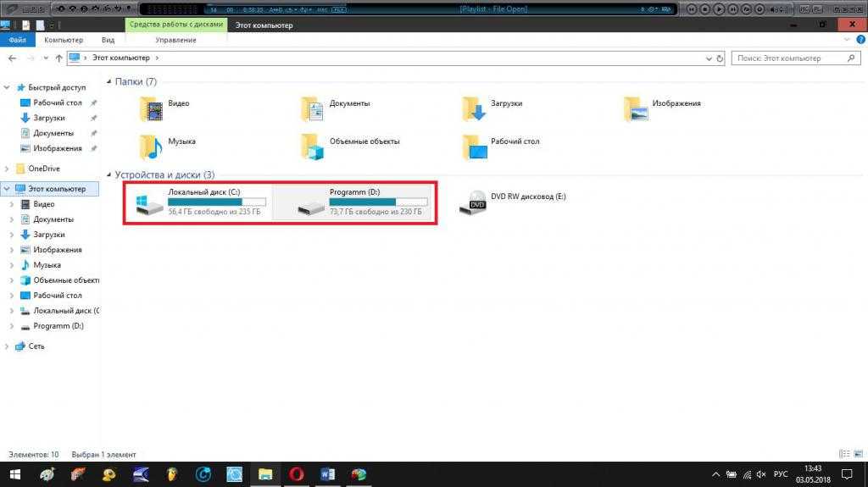Open Microsoft Word from the taskbar
This screenshot has height=487, width=868.
pyautogui.click(x=328, y=474)
